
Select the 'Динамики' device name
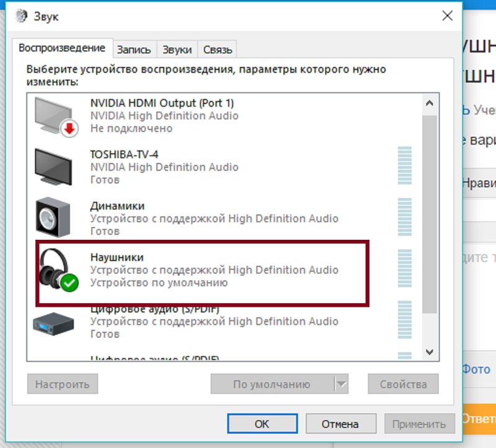pyautogui.click(x=117, y=206)
